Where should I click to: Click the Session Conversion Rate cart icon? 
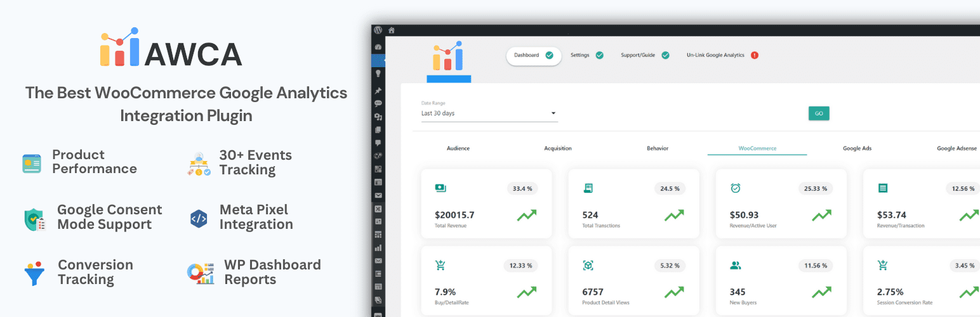pyautogui.click(x=883, y=265)
